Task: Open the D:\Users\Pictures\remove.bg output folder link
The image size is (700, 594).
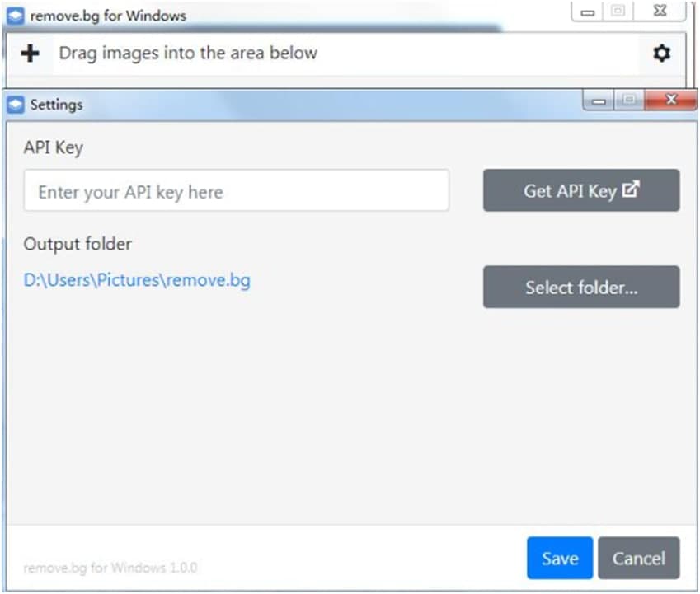Action: (137, 280)
